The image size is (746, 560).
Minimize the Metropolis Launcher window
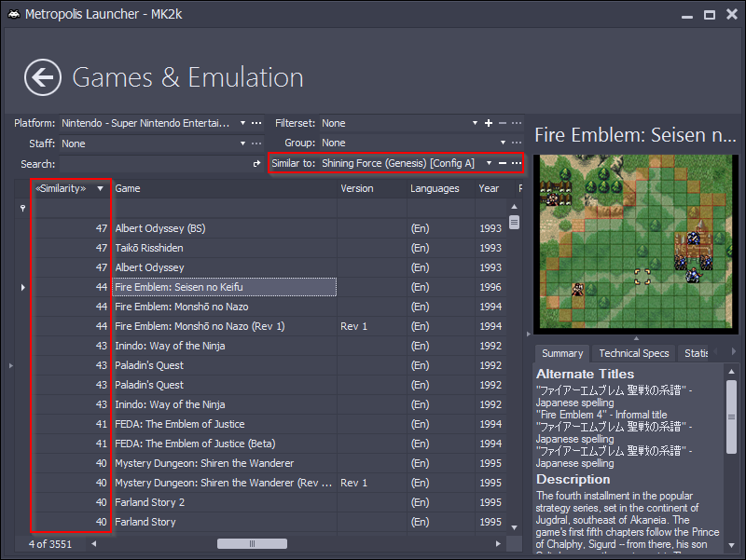[687, 15]
